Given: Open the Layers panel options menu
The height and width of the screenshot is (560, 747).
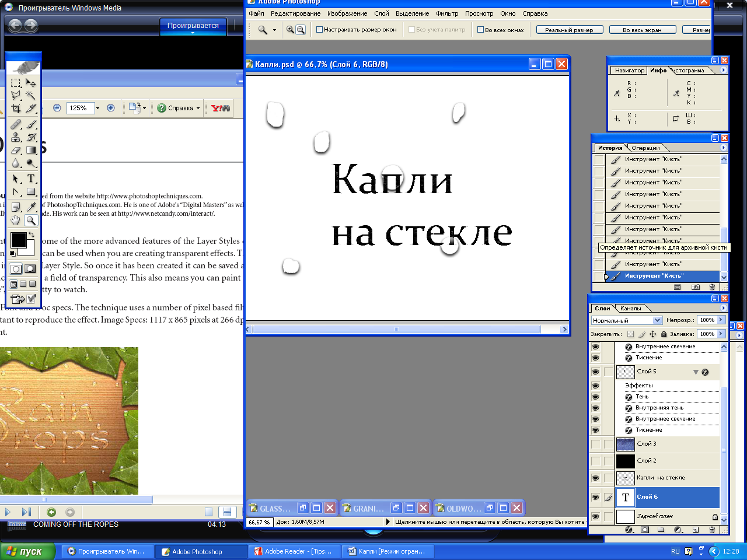Looking at the screenshot, I should [x=723, y=308].
